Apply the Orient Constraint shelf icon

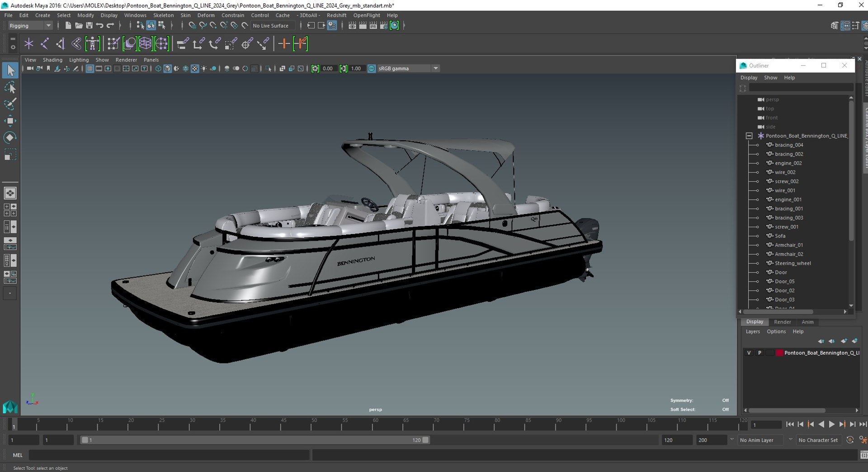[x=215, y=44]
